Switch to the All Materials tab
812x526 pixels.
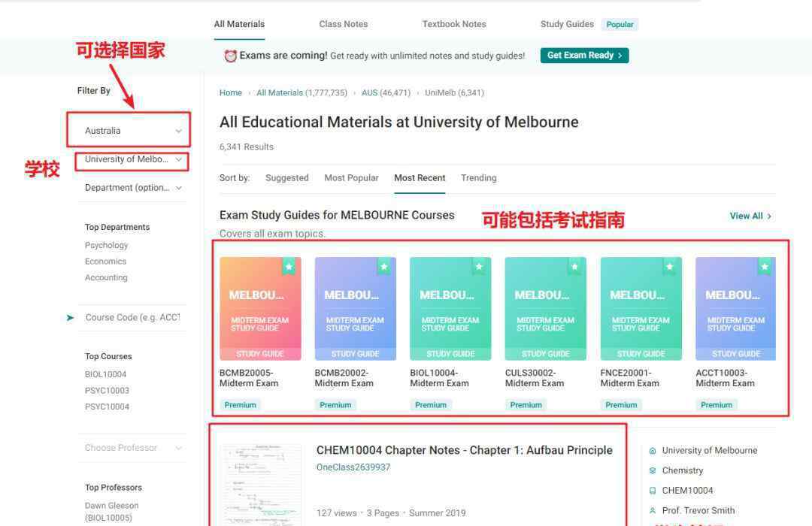[x=239, y=24]
